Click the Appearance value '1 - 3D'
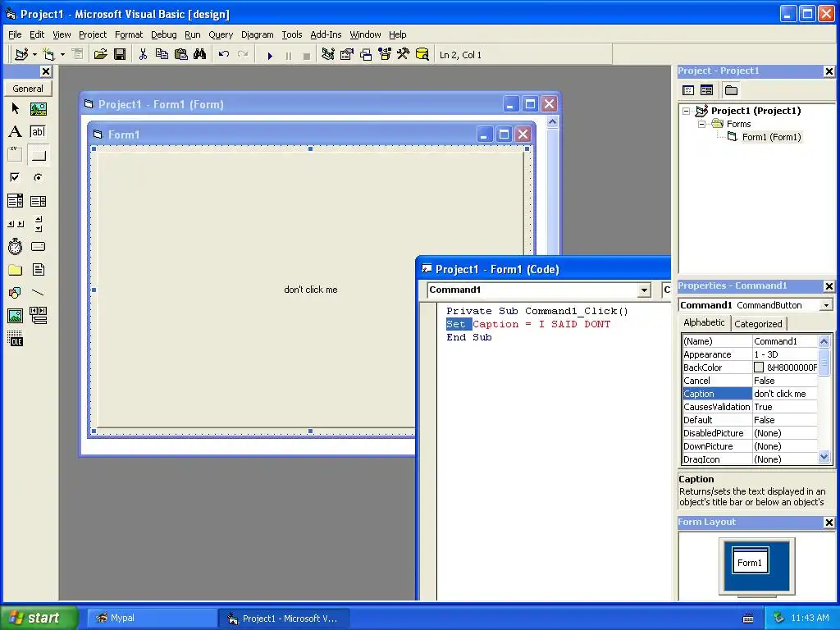Viewport: 840px width, 630px height. coord(766,354)
